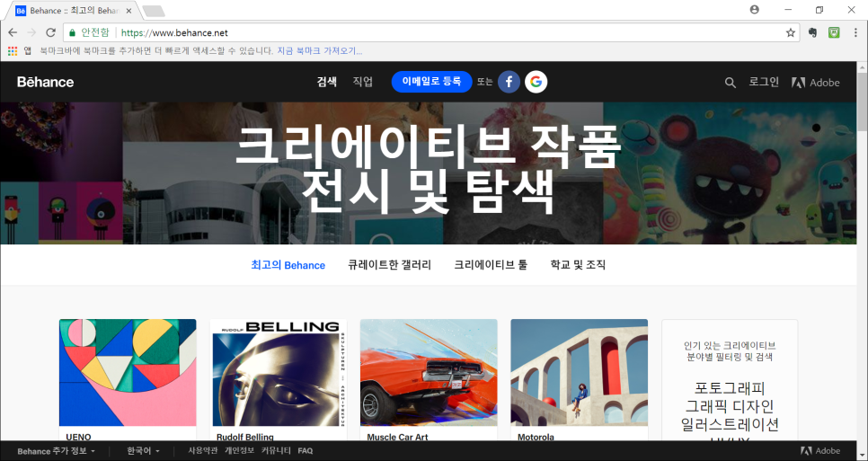Filter by 일러스트레이션 category
Image resolution: width=868 pixels, height=461 pixels.
click(x=730, y=425)
